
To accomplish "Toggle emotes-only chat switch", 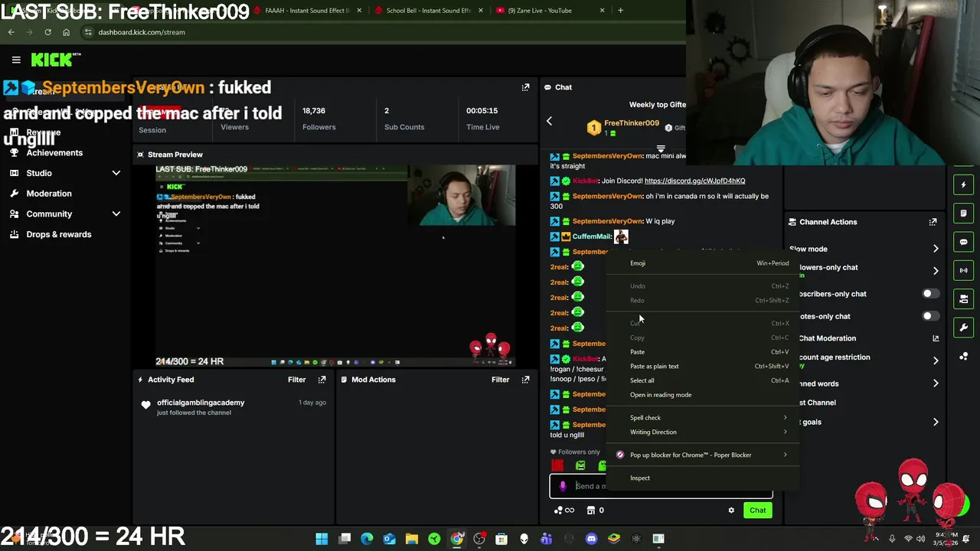I will pyautogui.click(x=930, y=316).
